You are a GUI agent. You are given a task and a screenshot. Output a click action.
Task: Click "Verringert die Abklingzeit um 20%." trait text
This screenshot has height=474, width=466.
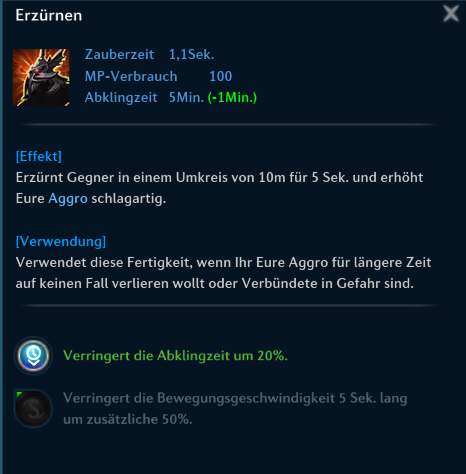175,356
